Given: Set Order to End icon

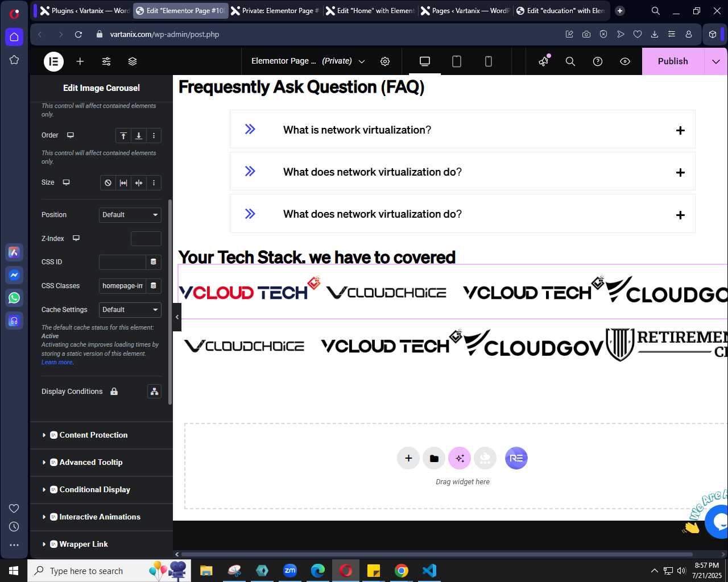Looking at the screenshot, I should [x=139, y=135].
